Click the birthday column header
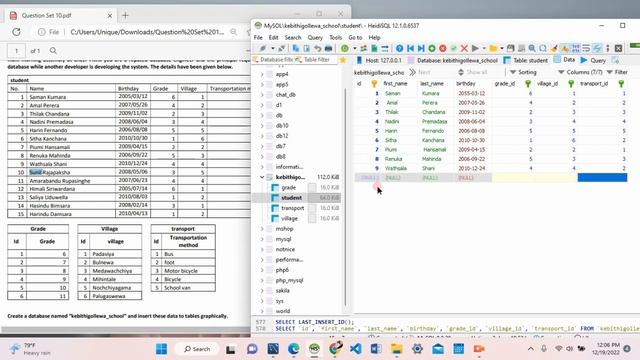The width and height of the screenshot is (640, 360). 466,84
